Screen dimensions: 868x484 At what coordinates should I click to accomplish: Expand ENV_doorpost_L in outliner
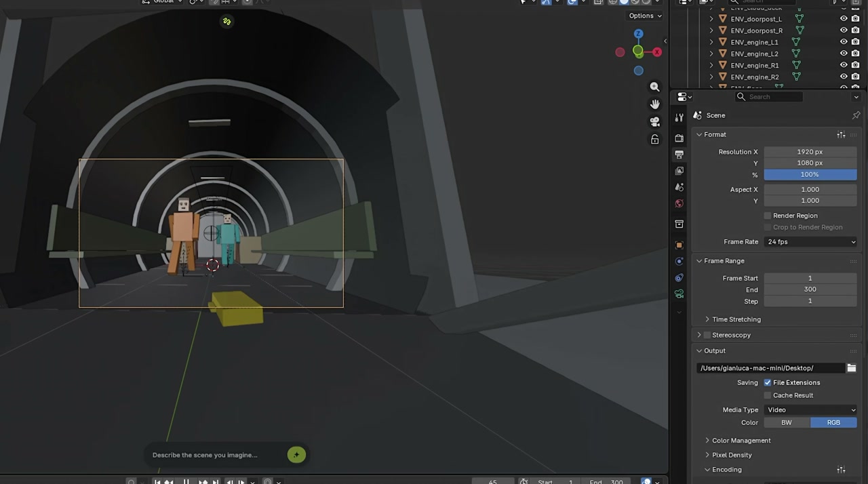(711, 19)
